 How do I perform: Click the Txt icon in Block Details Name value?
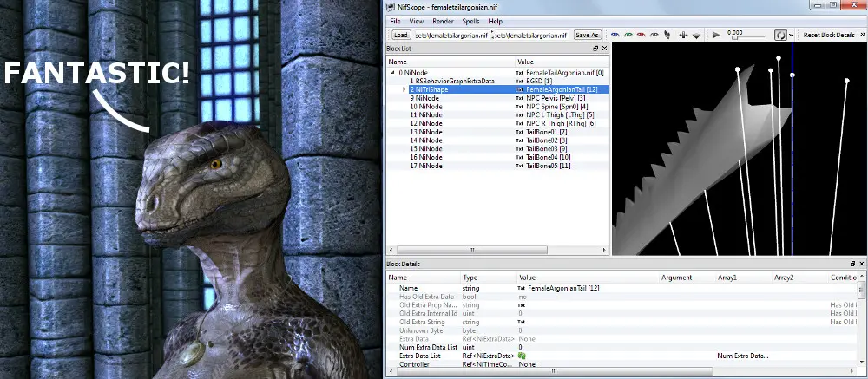click(x=521, y=288)
